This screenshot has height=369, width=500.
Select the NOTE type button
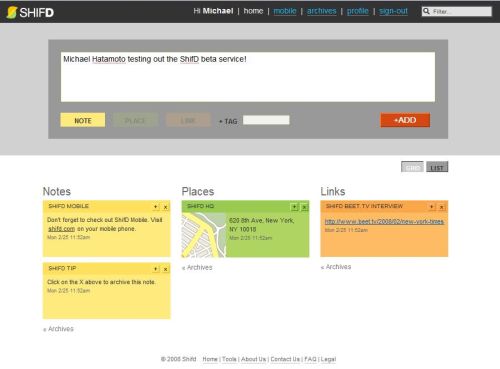pyautogui.click(x=83, y=120)
